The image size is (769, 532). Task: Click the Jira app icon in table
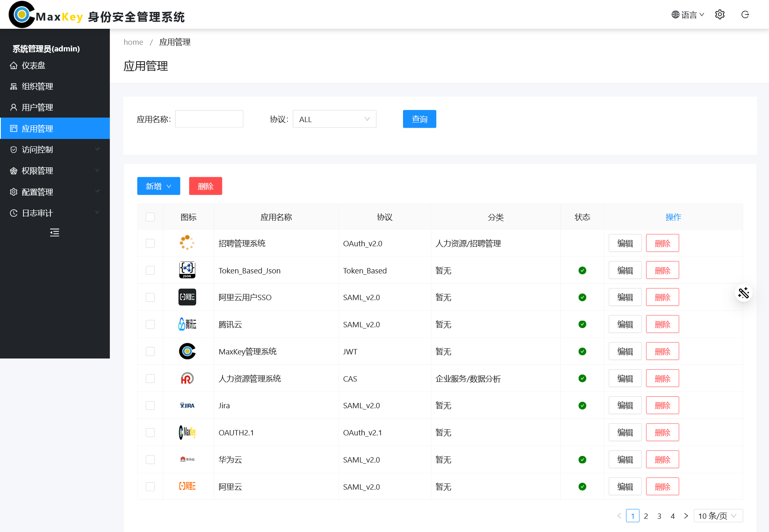click(x=187, y=405)
